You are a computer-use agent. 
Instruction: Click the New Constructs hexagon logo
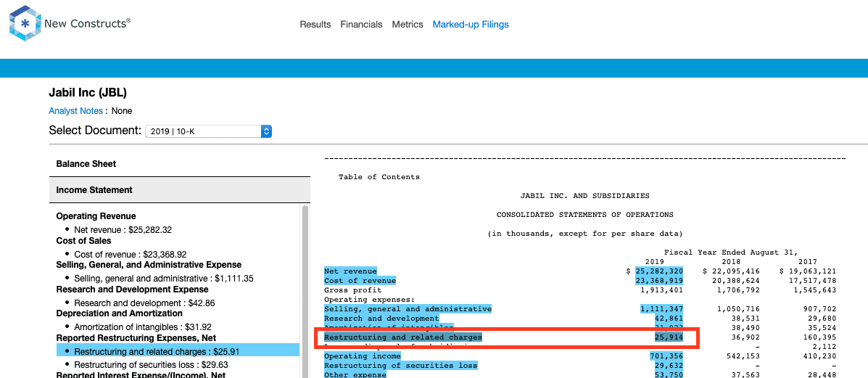[x=25, y=23]
